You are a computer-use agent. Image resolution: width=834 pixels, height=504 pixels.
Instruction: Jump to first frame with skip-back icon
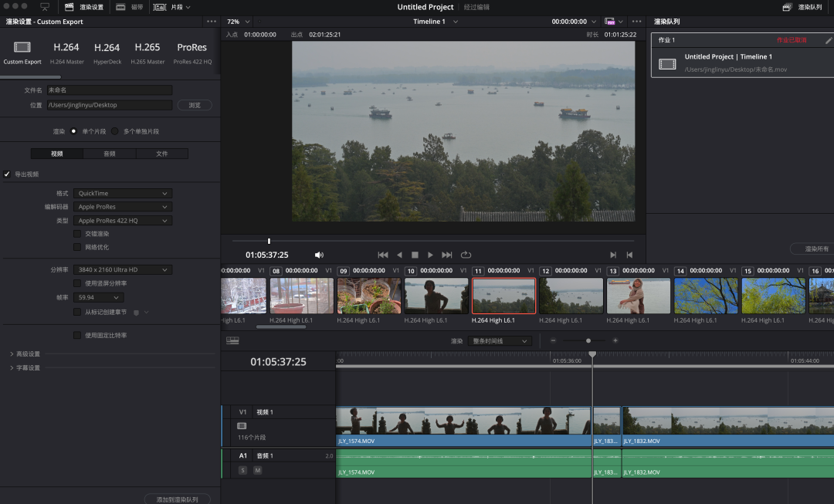tap(383, 255)
